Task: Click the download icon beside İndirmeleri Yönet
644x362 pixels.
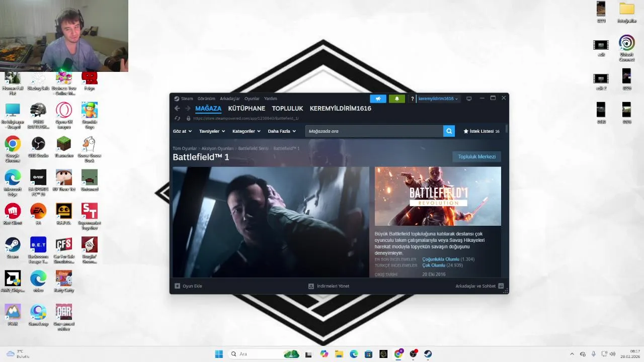Action: tap(311, 286)
